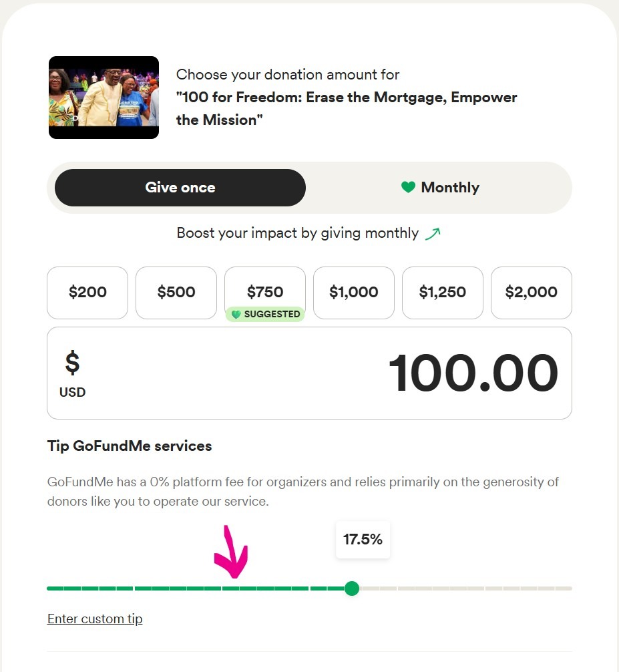This screenshot has width=619, height=672.
Task: Click the campaign thumbnail photo
Action: click(104, 98)
